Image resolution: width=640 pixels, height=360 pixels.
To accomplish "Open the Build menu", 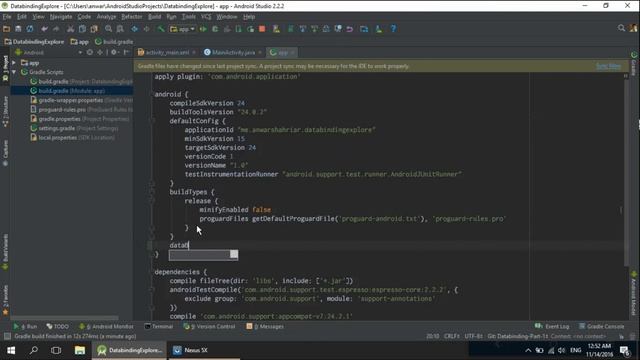I will [154, 17].
